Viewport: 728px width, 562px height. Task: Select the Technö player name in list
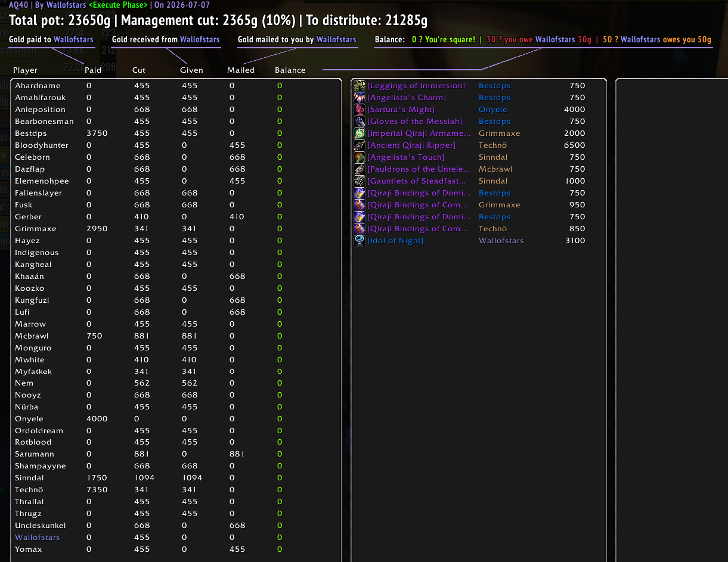pyautogui.click(x=29, y=490)
